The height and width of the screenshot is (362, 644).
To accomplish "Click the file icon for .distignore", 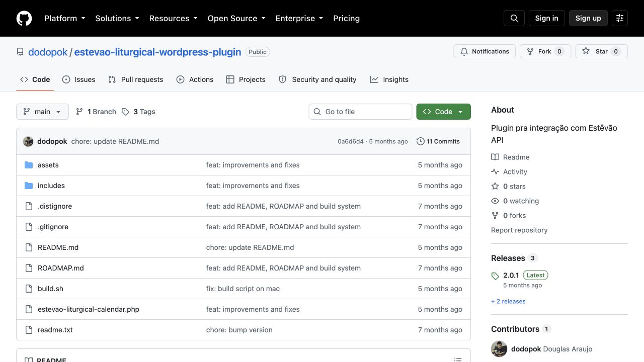I will coord(29,206).
